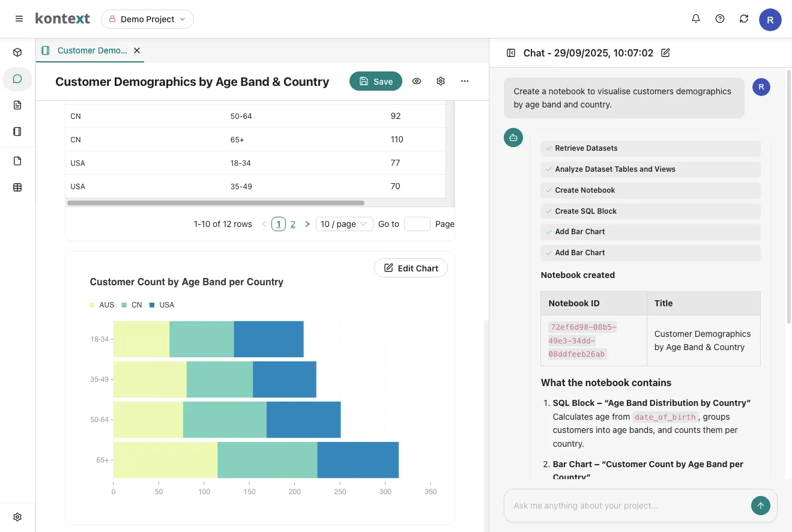Viewport: 792px width, 532px height.
Task: Open the help question mark icon
Action: (720, 19)
